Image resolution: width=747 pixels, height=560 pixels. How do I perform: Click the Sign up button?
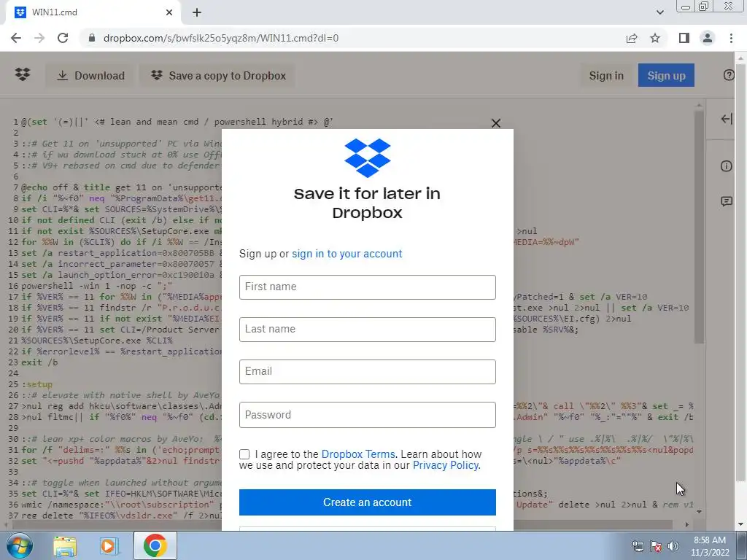[x=666, y=76]
